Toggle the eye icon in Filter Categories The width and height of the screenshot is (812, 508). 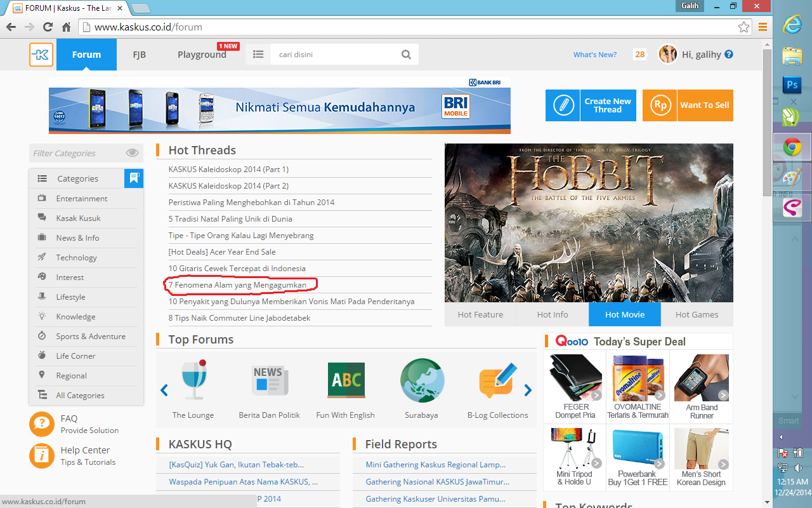coord(132,153)
